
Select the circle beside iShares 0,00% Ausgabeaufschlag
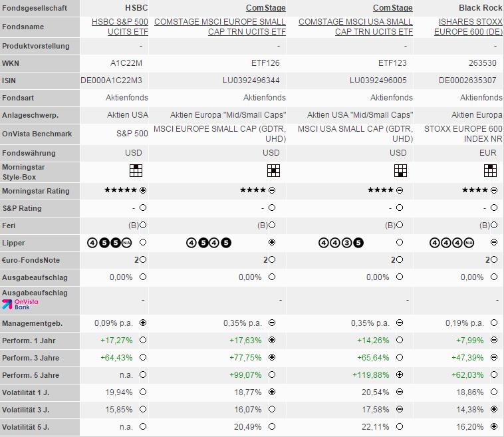tap(494, 277)
